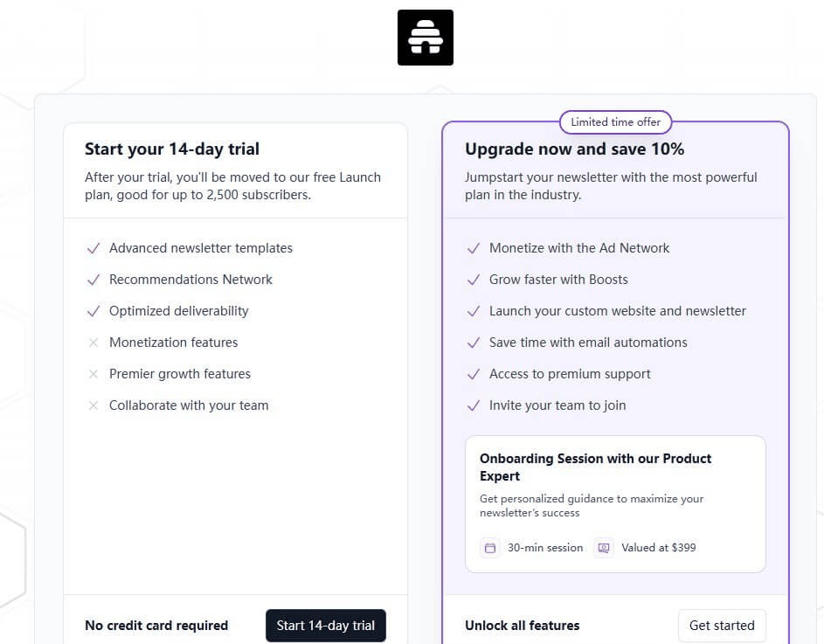824x644 pixels.
Task: Click the beehiiv beehive logo
Action: pos(426,38)
